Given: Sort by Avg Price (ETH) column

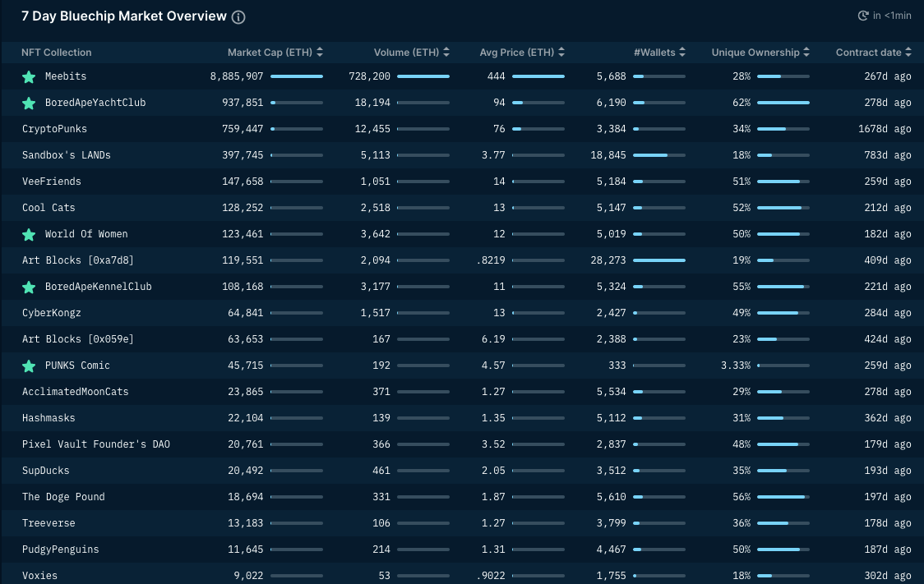Looking at the screenshot, I should (x=522, y=53).
